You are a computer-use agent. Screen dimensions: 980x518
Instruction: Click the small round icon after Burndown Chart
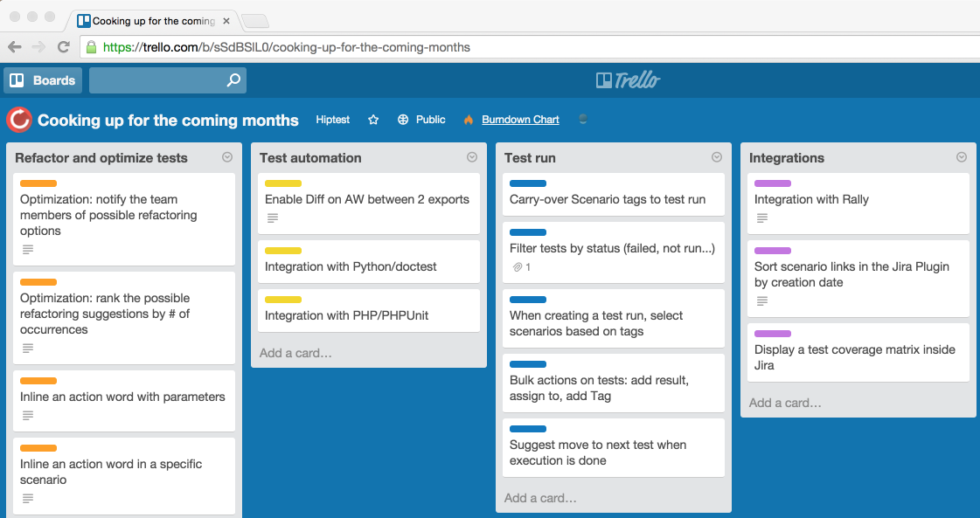(582, 119)
